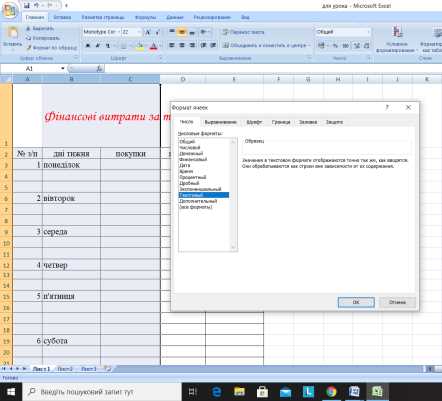This screenshot has height=401, width=442.
Task: Click the accounting number format icon
Action: click(x=322, y=45)
